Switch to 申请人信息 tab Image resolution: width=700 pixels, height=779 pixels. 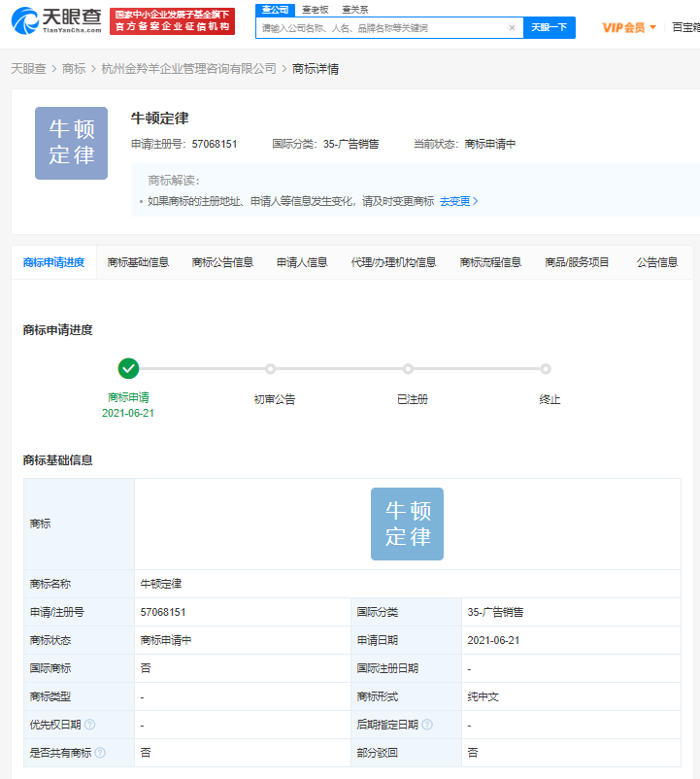[x=302, y=262]
